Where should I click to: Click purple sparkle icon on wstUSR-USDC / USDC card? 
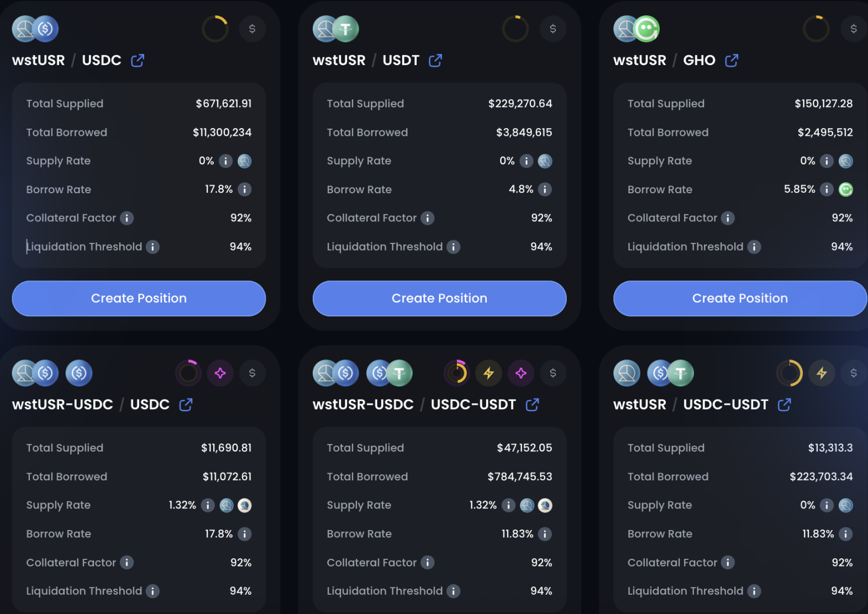coord(220,373)
